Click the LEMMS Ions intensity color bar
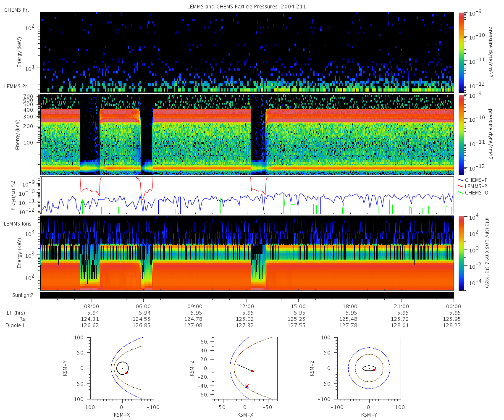The width and height of the screenshot is (504, 420). (x=461, y=253)
